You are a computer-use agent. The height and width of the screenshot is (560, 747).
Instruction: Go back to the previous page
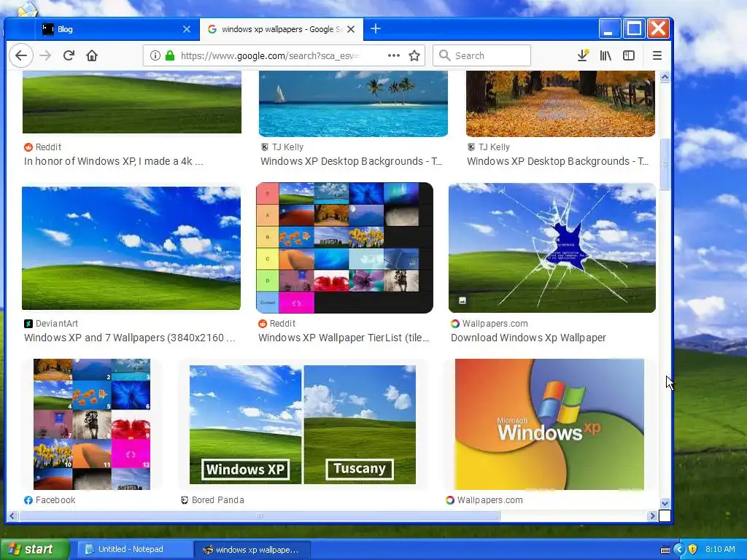(21, 55)
